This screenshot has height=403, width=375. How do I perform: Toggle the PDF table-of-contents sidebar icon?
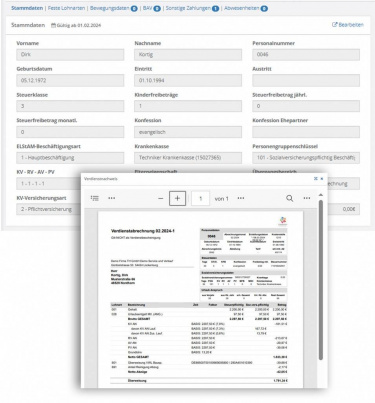(x=95, y=198)
